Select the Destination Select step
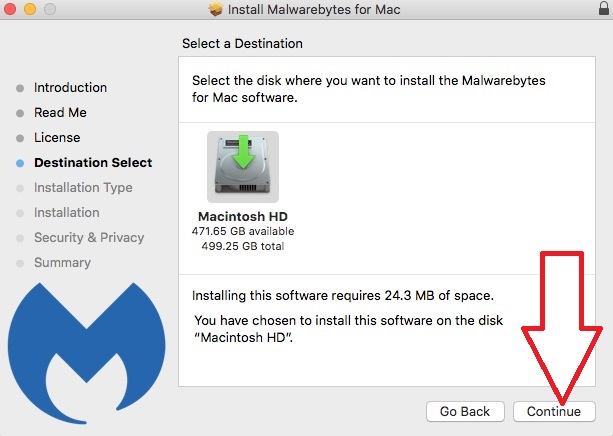 tap(93, 163)
